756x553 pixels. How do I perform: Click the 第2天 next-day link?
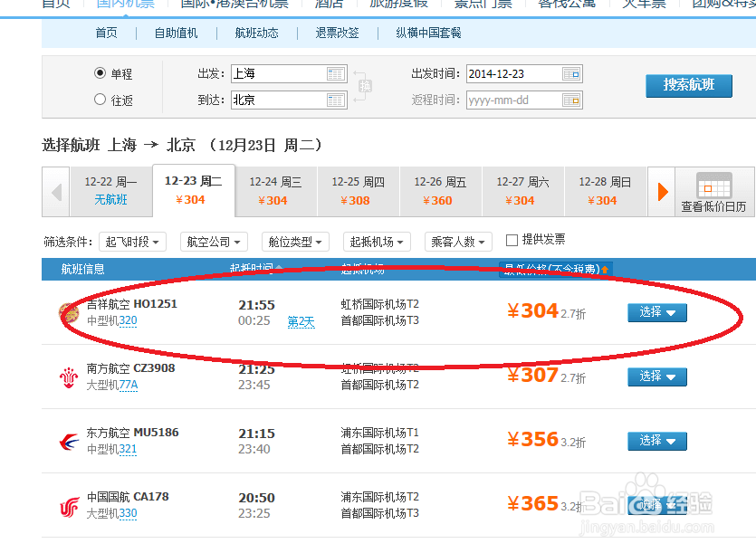(301, 321)
